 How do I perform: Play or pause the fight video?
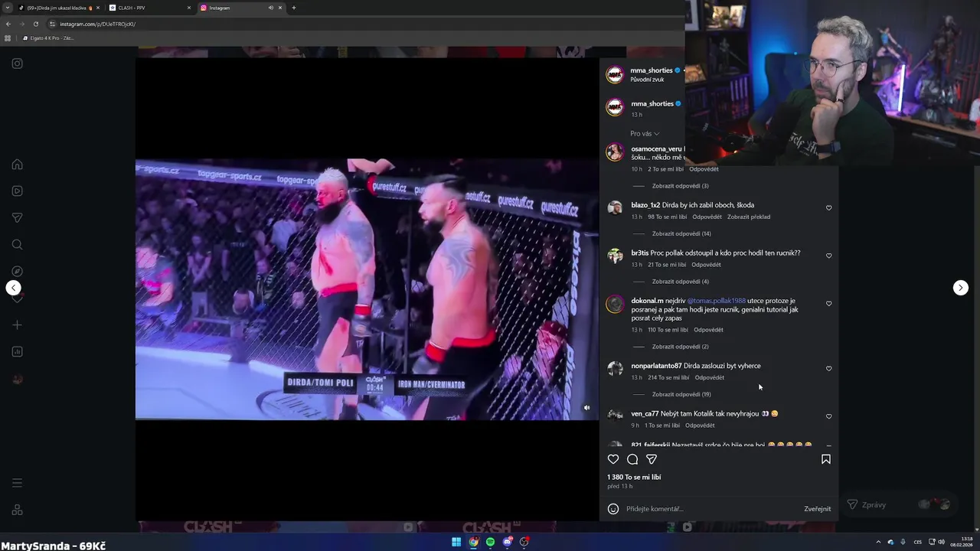[367, 289]
